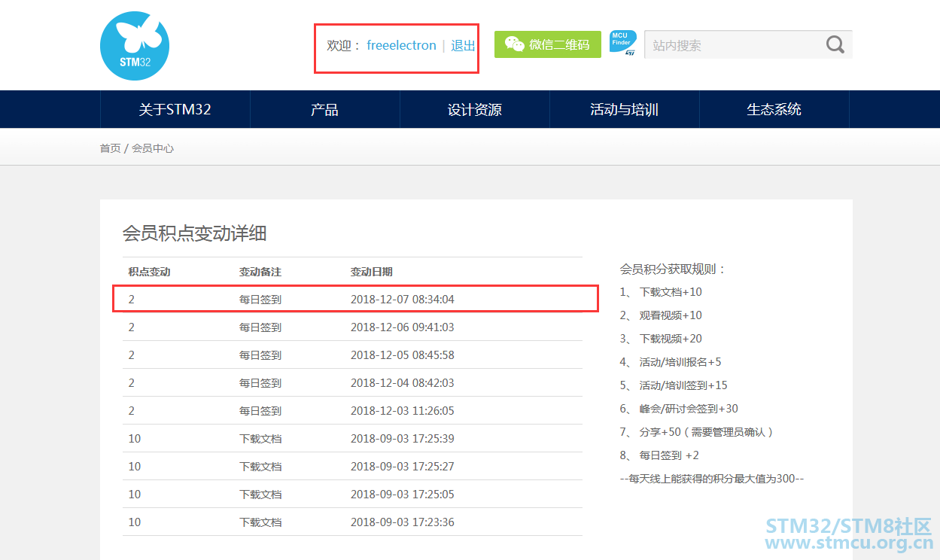The height and width of the screenshot is (560, 940).
Task: Select date 2018-12-06 09:41:03
Action: (403, 327)
